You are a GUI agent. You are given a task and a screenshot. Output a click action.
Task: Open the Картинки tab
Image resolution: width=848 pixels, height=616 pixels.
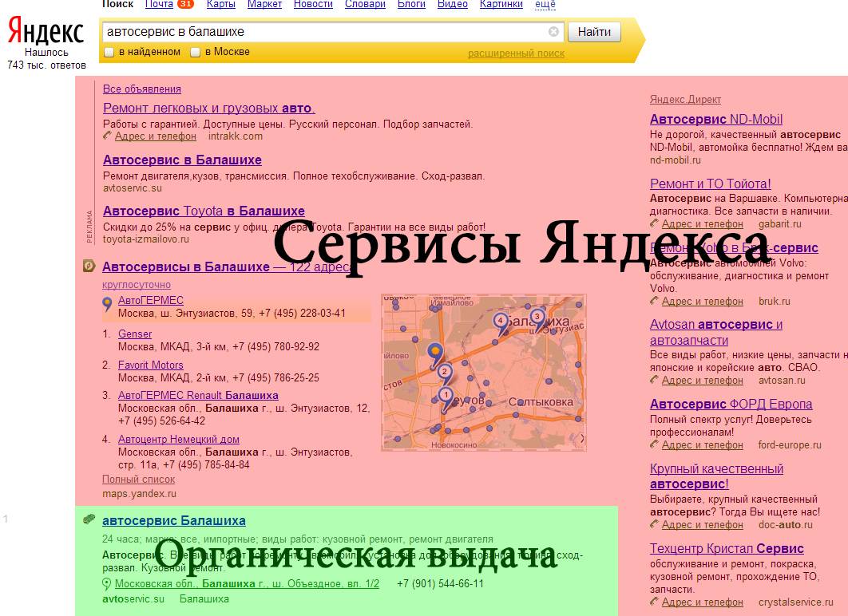501,4
